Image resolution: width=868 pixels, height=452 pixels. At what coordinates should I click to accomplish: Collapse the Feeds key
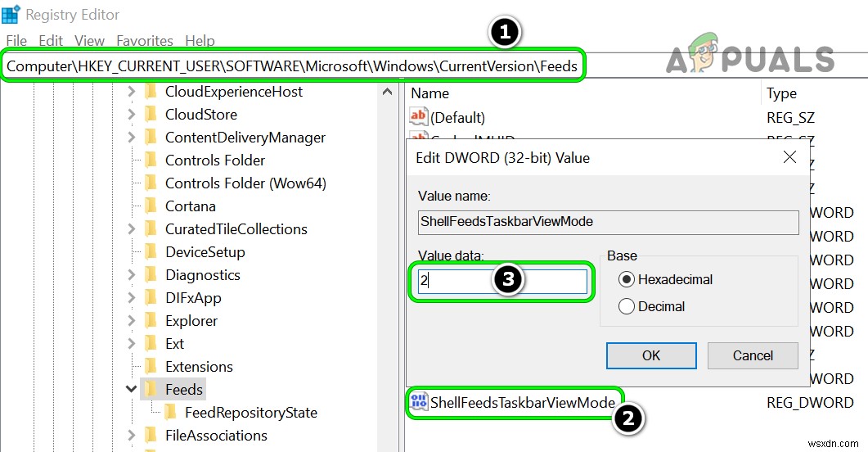(x=131, y=389)
